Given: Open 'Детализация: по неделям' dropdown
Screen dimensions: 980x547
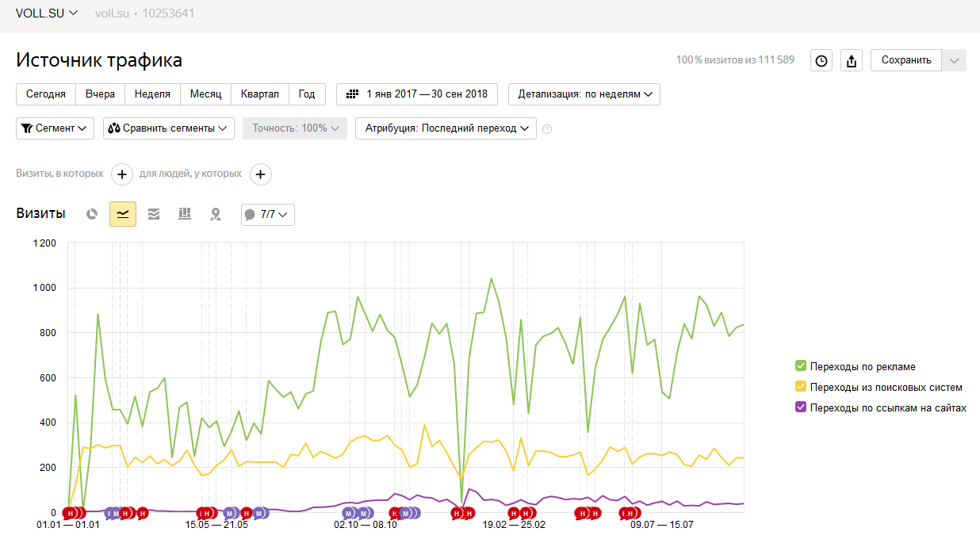Looking at the screenshot, I should point(584,94).
